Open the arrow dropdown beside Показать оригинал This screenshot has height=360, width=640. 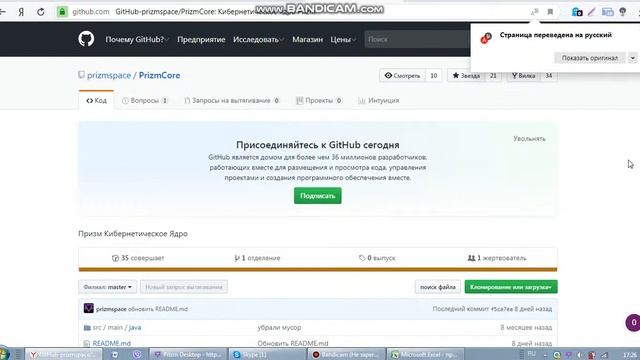tap(632, 58)
